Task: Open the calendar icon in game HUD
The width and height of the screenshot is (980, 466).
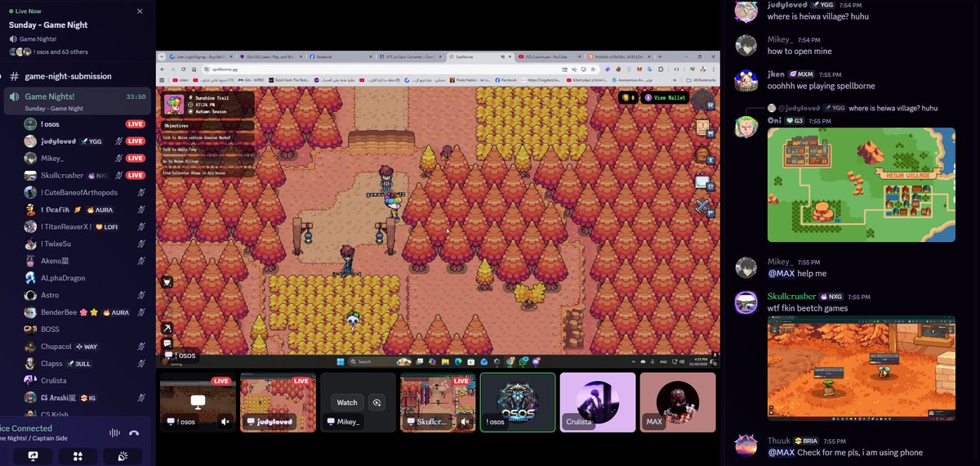Action: pyautogui.click(x=702, y=181)
